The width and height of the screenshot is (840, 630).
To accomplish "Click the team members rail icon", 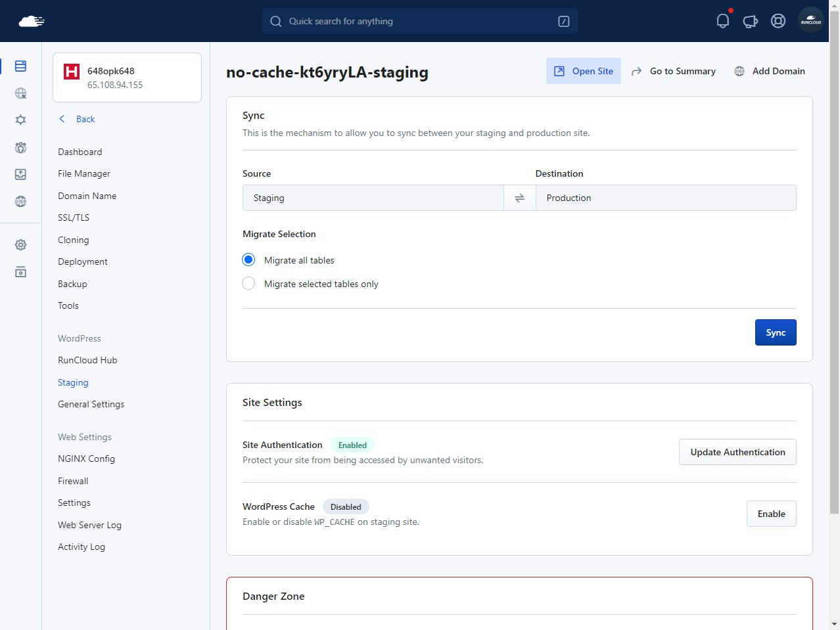I will pyautogui.click(x=20, y=147).
